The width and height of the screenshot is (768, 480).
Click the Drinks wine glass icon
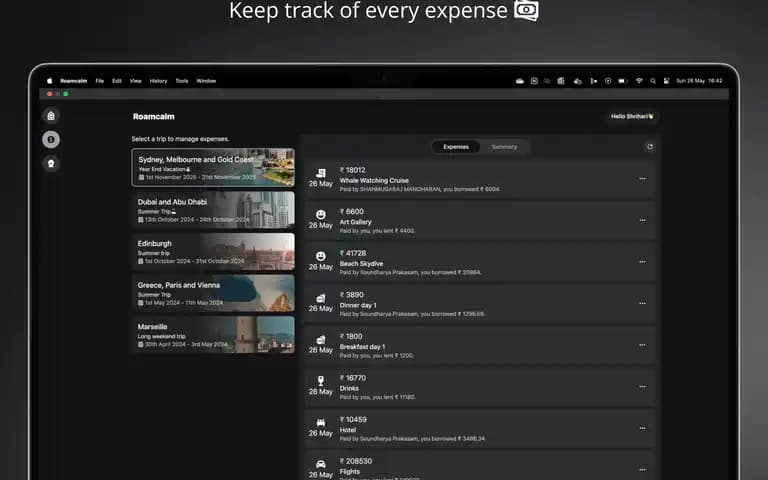pyautogui.click(x=321, y=381)
